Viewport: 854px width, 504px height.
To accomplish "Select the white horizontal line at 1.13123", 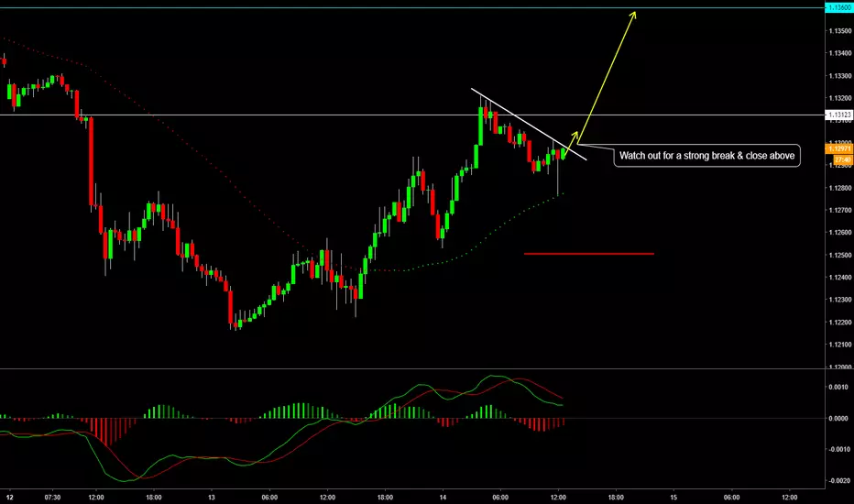I will pyautogui.click(x=412, y=115).
